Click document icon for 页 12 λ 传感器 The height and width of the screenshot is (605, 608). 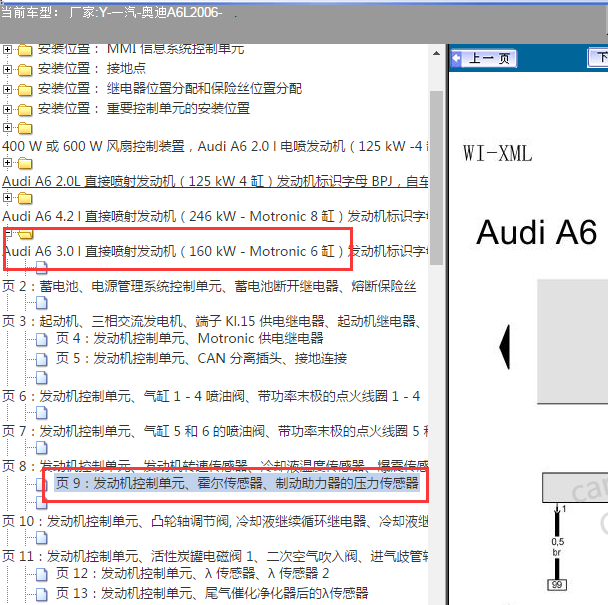click(41, 574)
